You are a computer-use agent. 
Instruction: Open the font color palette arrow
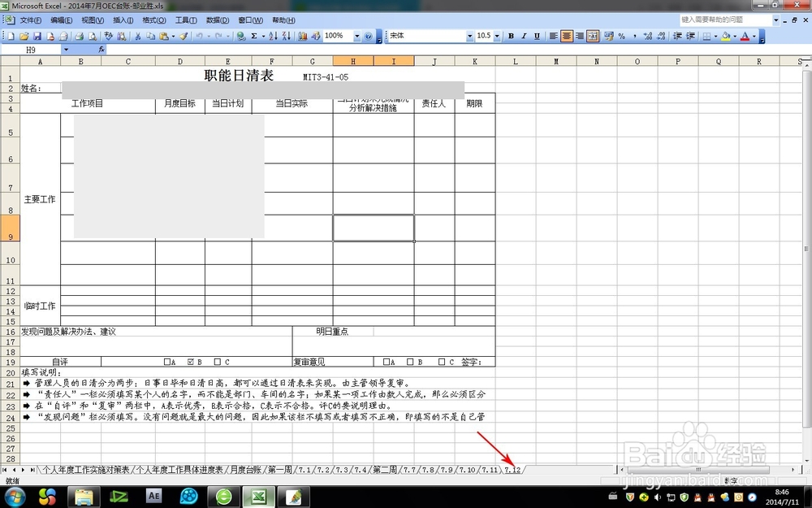(x=754, y=36)
